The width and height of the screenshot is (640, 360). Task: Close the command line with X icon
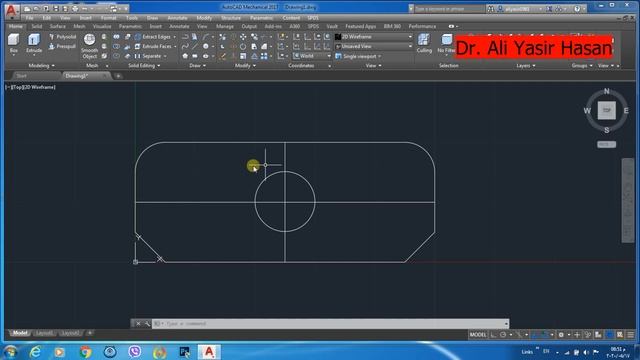tap(138, 324)
